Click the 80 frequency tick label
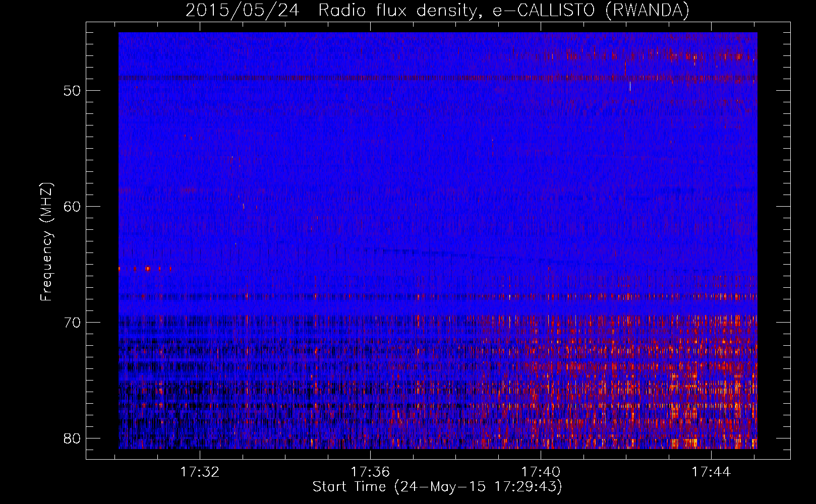The width and height of the screenshot is (816, 504). pos(72,438)
